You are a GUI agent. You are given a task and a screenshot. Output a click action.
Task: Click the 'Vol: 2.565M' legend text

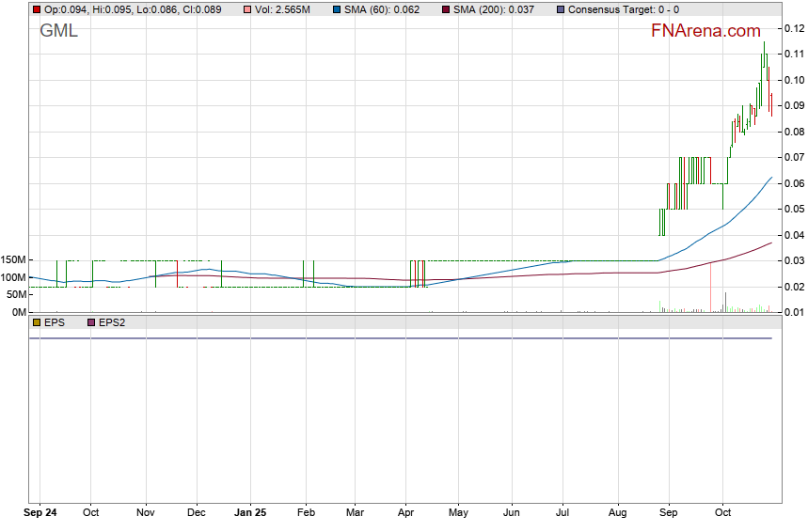tap(282, 9)
